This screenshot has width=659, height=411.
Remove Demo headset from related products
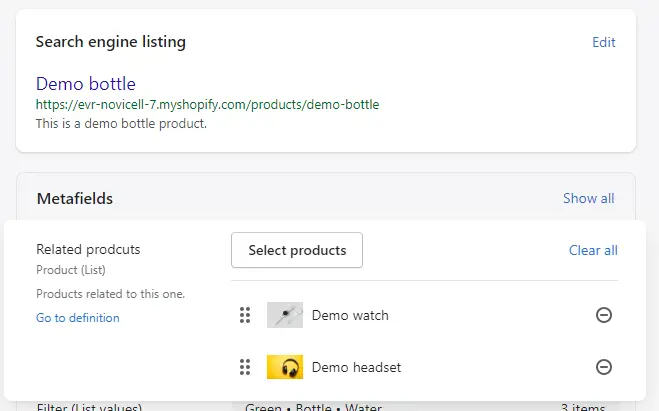pos(604,367)
